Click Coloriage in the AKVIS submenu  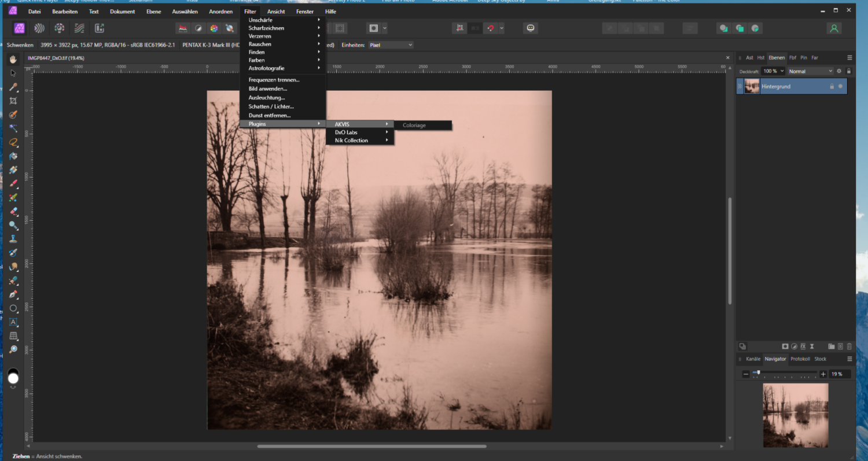pyautogui.click(x=414, y=125)
